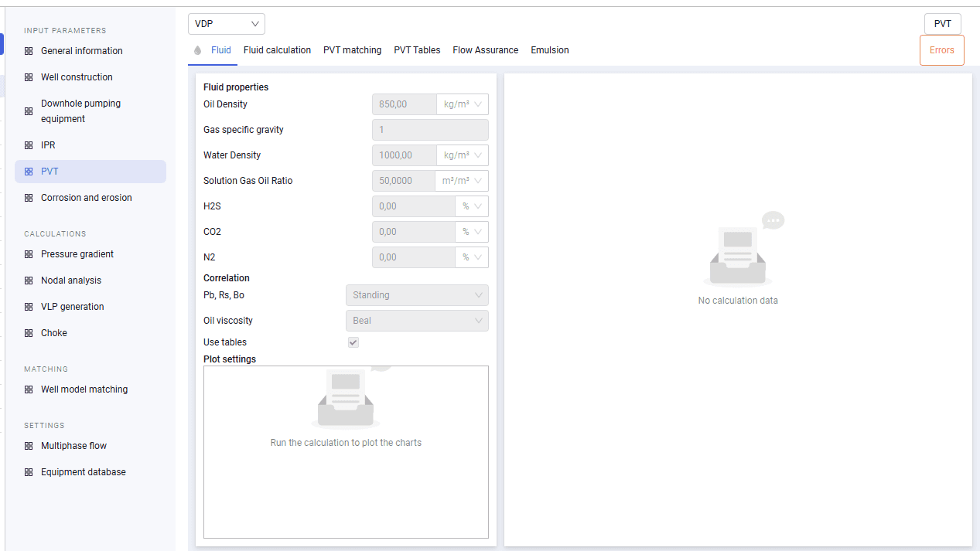This screenshot has width=980, height=551.
Task: Open Water Density unit dropdown
Action: point(463,155)
